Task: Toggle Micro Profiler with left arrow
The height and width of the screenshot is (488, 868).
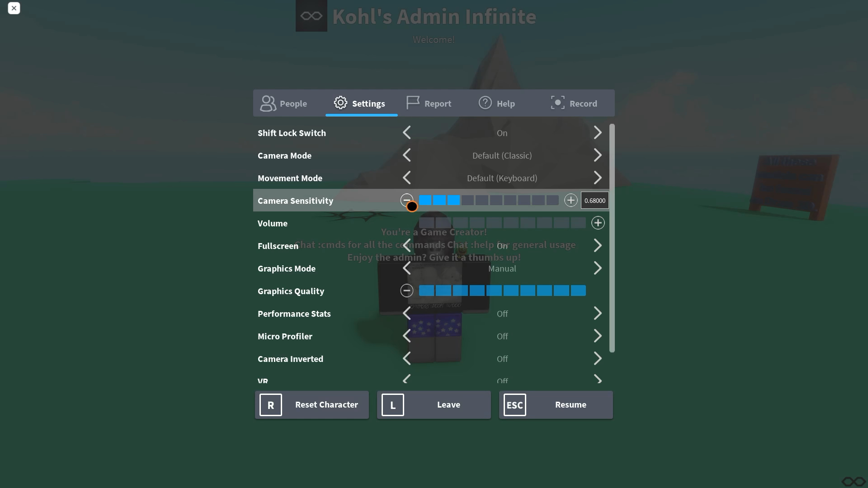Action: pos(407,336)
